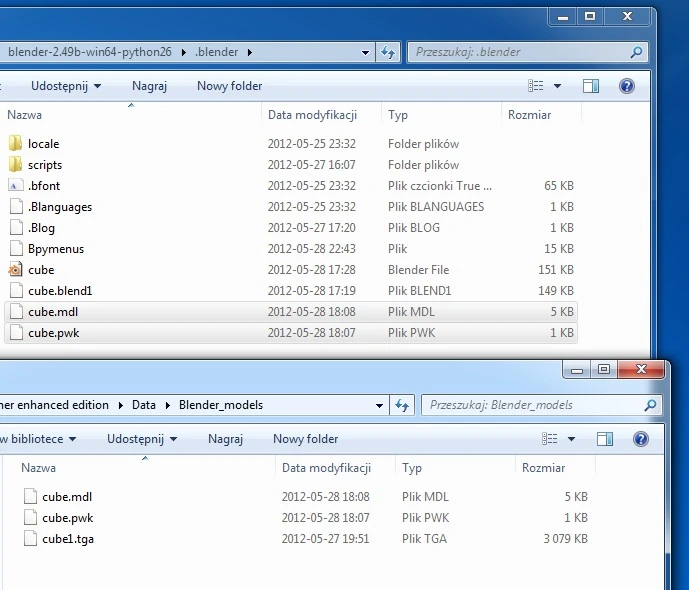Open help in Blender_models window

(x=641, y=438)
